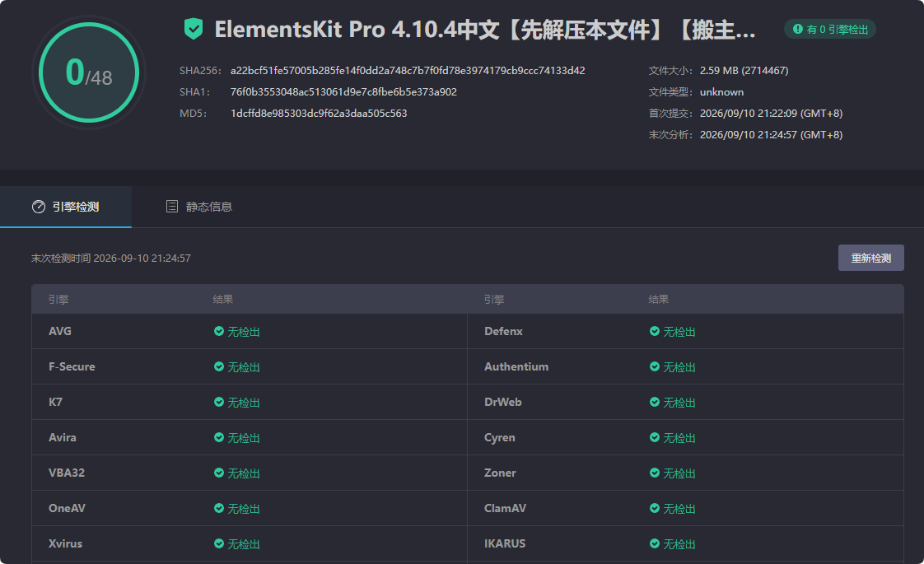Click the 有 0 引擎检出 badge
924x564 pixels.
tap(830, 29)
